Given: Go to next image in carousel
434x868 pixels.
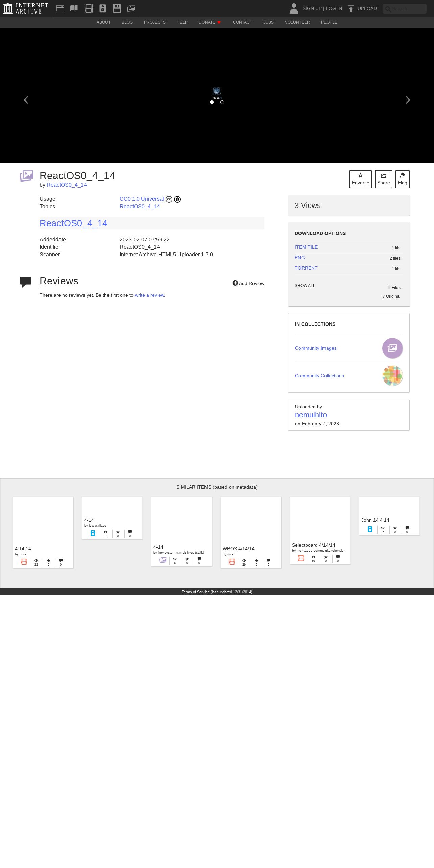Looking at the screenshot, I should point(408,100).
